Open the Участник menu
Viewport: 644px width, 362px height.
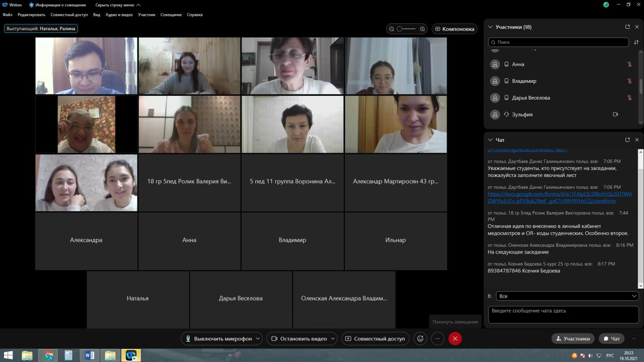coord(146,15)
